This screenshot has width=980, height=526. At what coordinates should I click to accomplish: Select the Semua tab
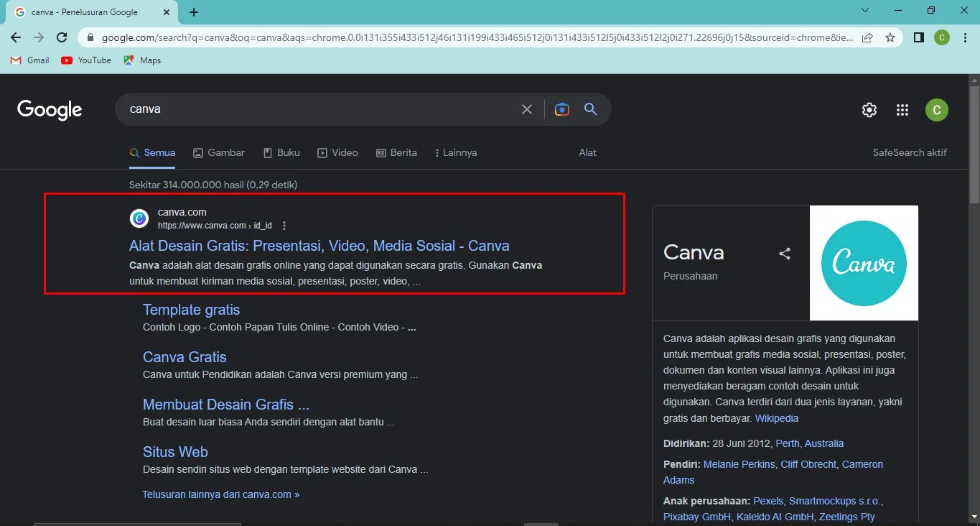(152, 152)
